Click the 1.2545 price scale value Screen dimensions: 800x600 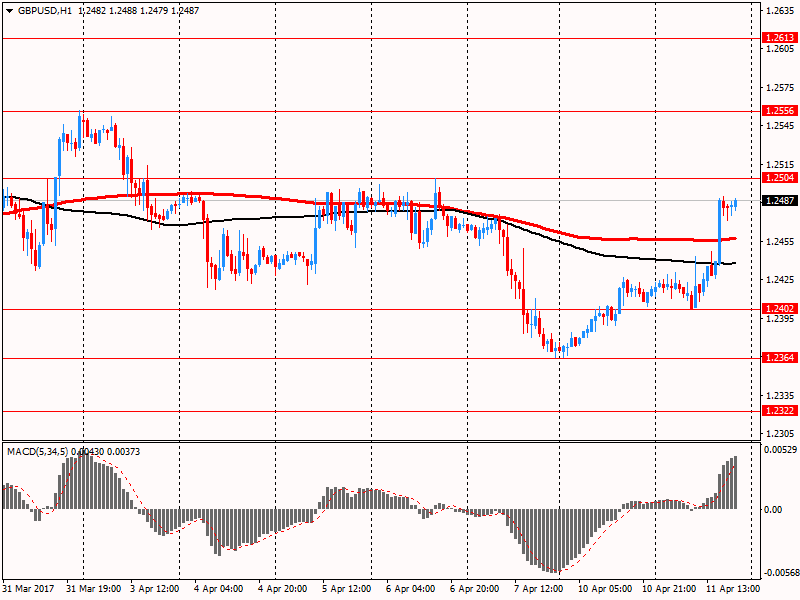pyautogui.click(x=780, y=126)
